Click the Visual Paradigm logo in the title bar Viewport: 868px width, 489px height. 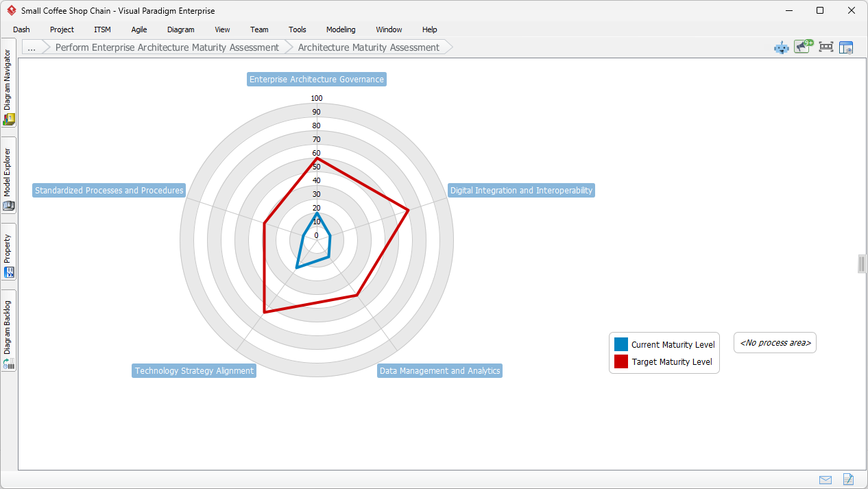pos(10,10)
